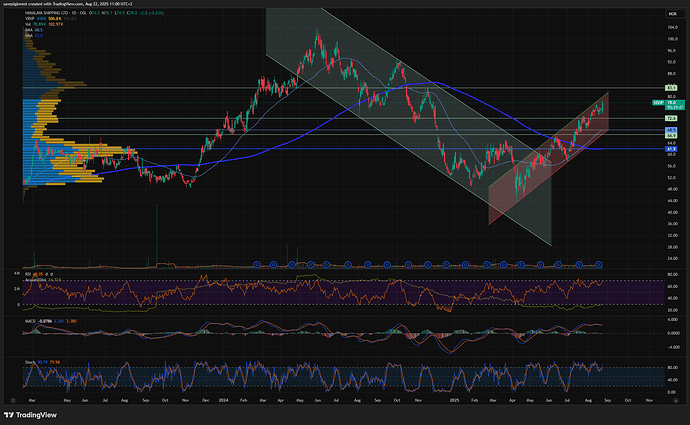Expand the MACD pane legend
The height and width of the screenshot is (425, 690).
pos(31,320)
